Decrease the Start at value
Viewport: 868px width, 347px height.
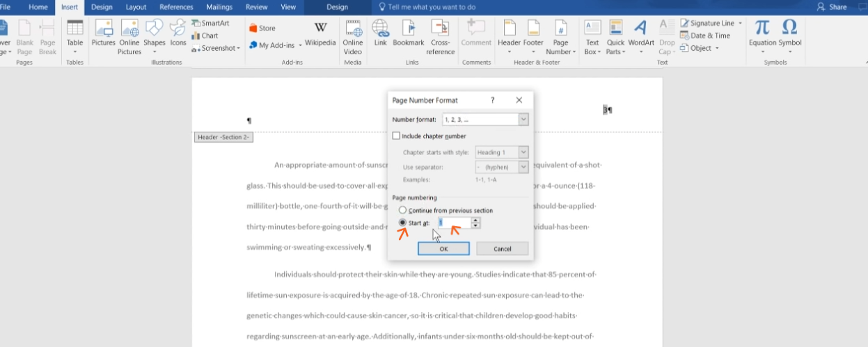pyautogui.click(x=476, y=226)
